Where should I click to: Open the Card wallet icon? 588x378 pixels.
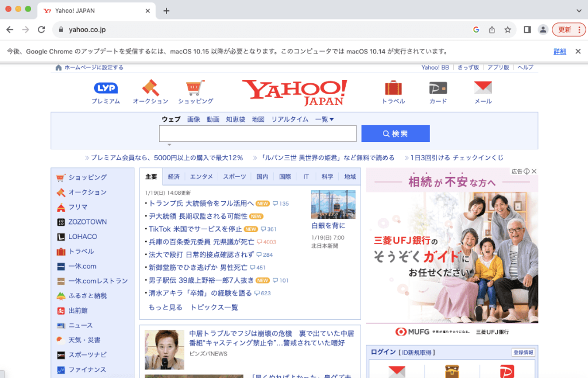pyautogui.click(x=438, y=88)
